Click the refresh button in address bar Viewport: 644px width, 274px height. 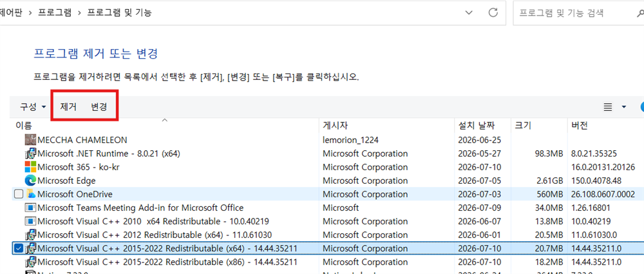(493, 12)
